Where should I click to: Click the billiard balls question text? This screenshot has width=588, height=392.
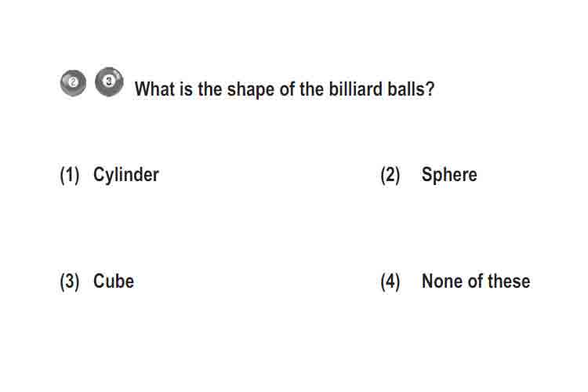coord(285,89)
